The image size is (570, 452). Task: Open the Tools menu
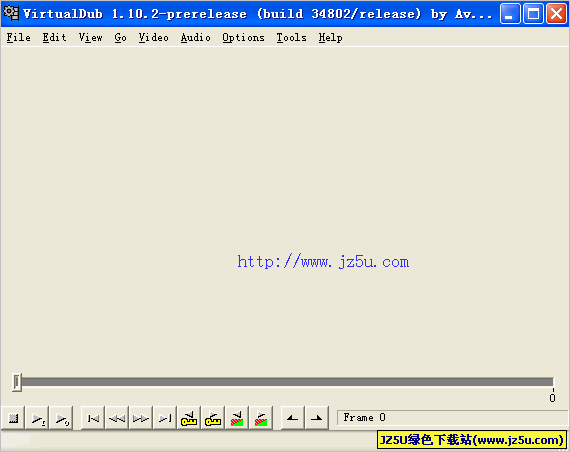click(x=292, y=37)
